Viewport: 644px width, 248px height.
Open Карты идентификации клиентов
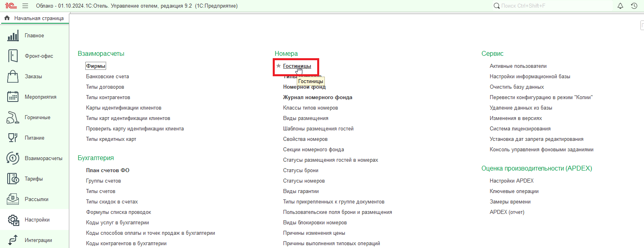click(x=124, y=108)
